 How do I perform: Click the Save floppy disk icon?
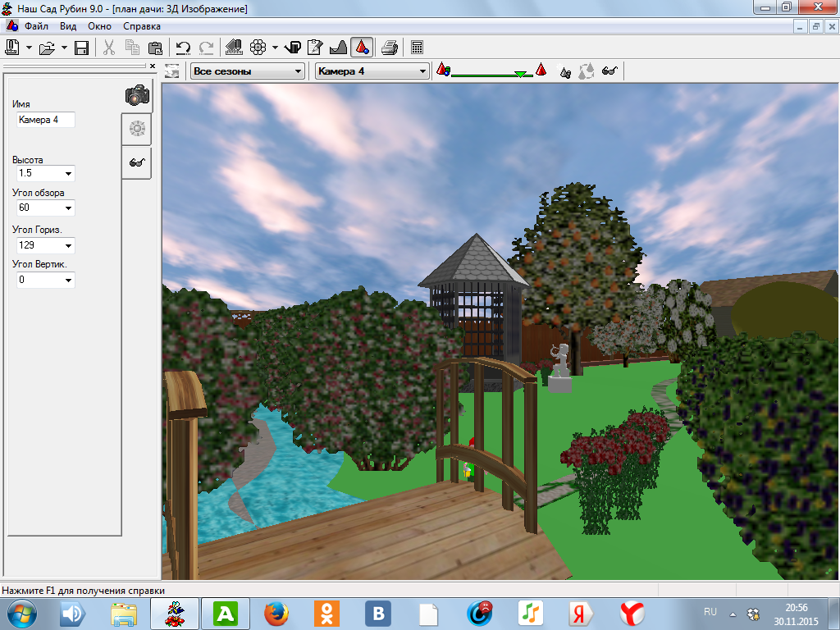coord(81,48)
